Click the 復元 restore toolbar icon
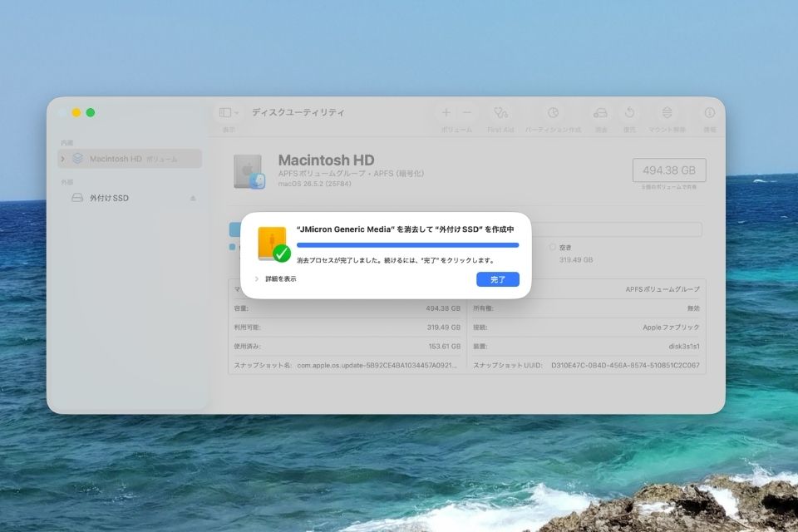The width and height of the screenshot is (798, 532). pyautogui.click(x=629, y=112)
